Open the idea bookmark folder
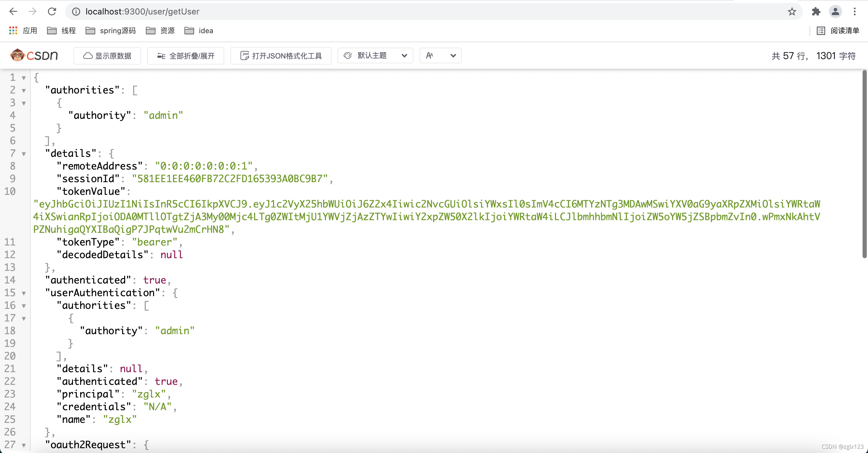 point(199,31)
